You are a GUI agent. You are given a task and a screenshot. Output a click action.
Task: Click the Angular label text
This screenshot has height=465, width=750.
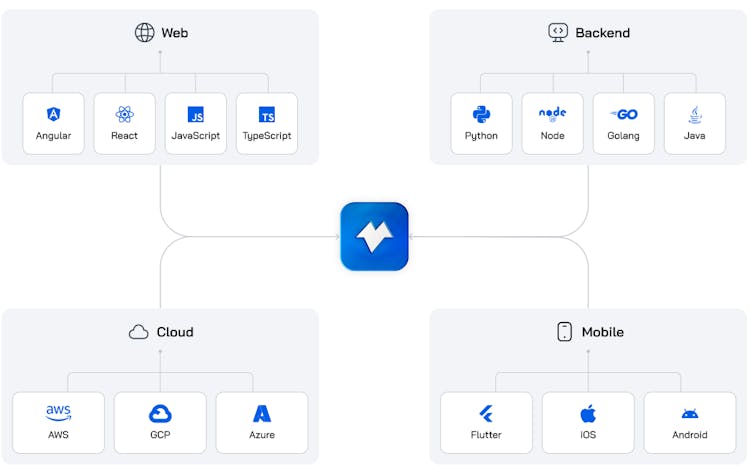(x=54, y=136)
